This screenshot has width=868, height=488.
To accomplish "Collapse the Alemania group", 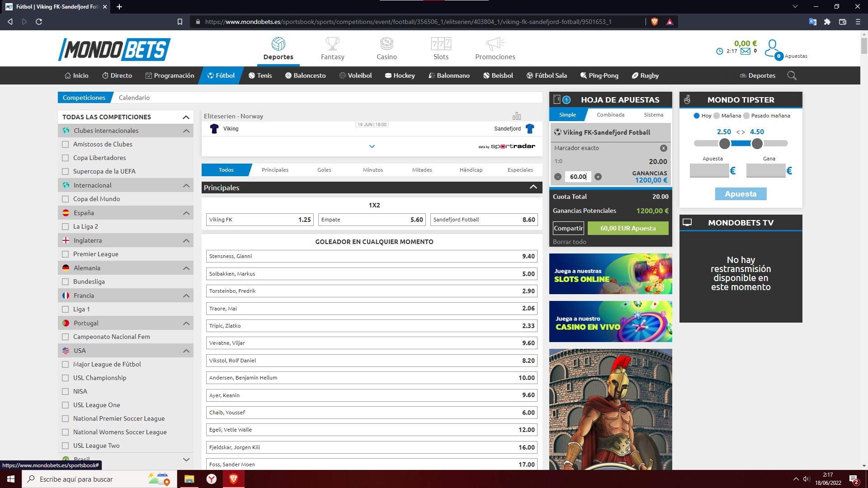I will coord(186,268).
